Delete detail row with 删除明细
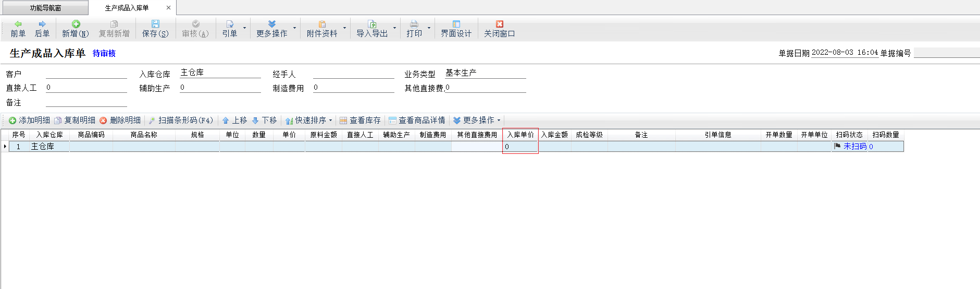The height and width of the screenshot is (289, 980). coord(120,121)
